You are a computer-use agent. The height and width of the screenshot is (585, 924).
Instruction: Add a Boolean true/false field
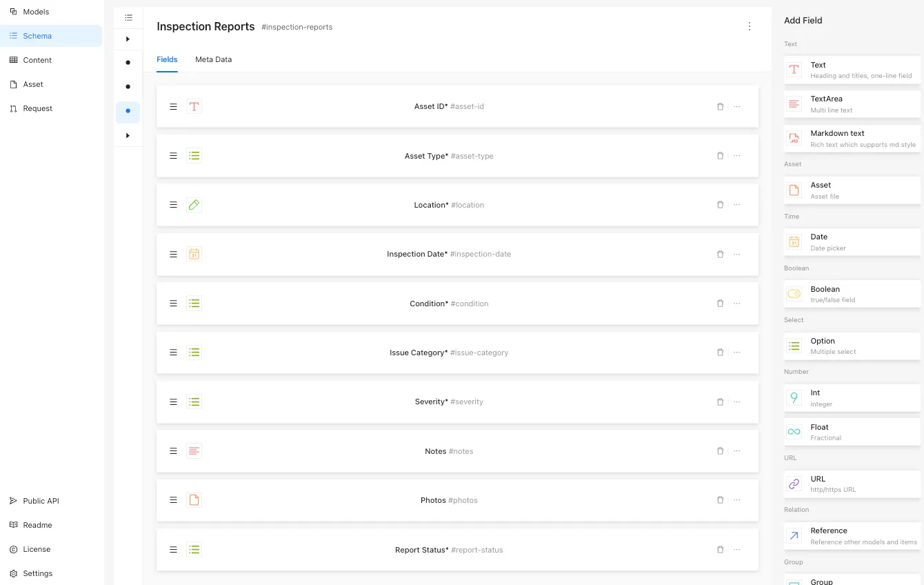pos(852,294)
